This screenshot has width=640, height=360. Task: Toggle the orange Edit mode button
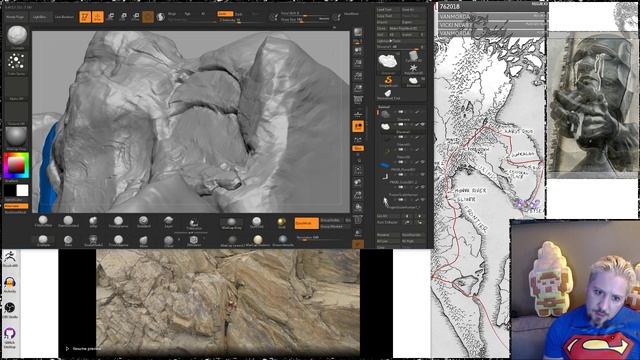(85, 17)
